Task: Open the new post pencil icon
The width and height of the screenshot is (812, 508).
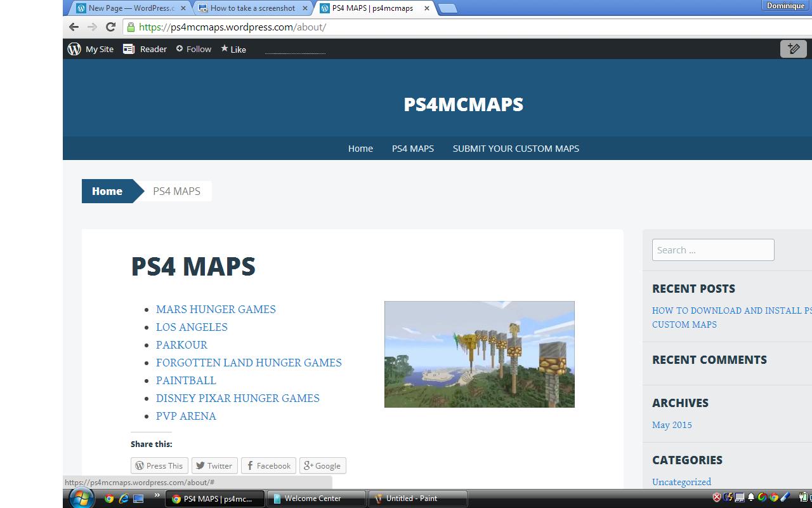Action: (x=793, y=49)
